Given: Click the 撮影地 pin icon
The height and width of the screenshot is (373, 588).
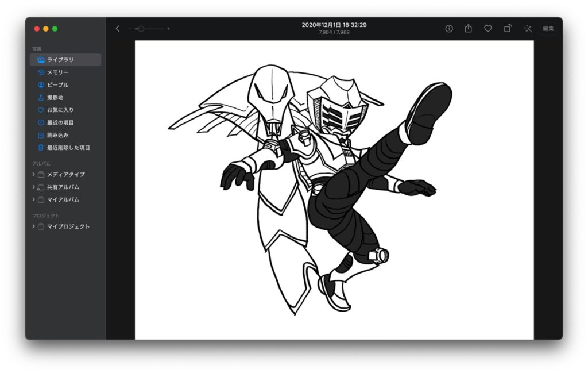Looking at the screenshot, I should pos(41,97).
